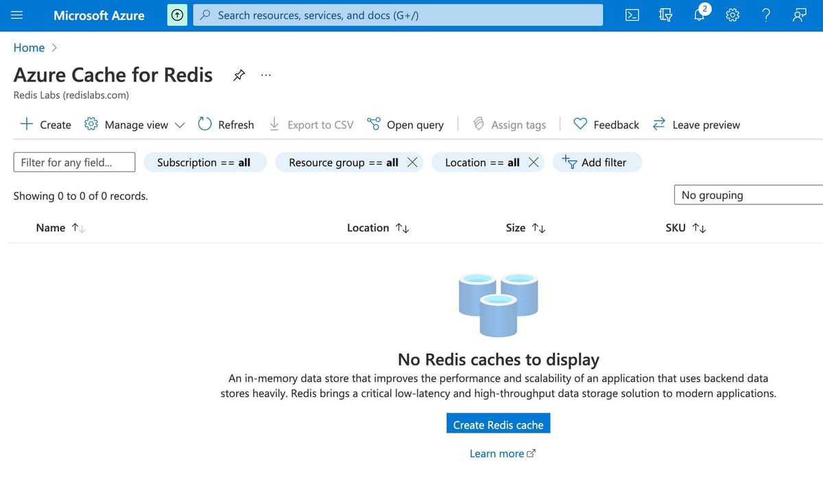Image resolution: width=823 pixels, height=504 pixels.
Task: Open the portal hamburger menu
Action: point(17,14)
